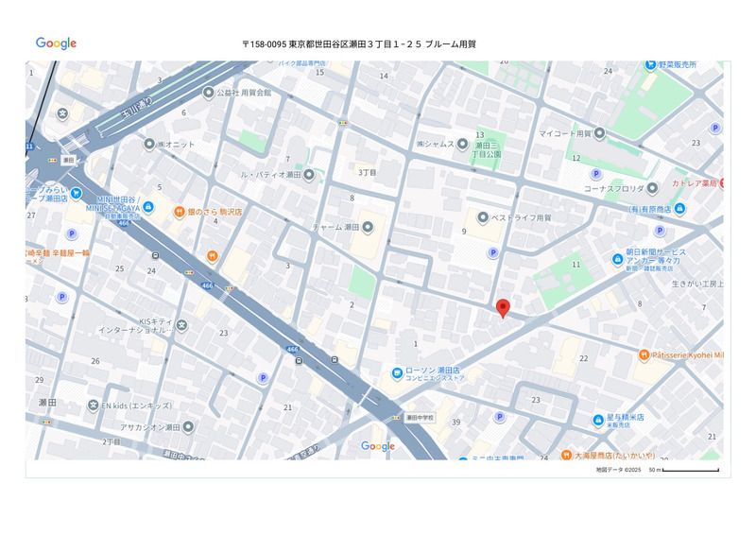
Task: Click the 瀬田 intersection name label
Action: (68, 160)
